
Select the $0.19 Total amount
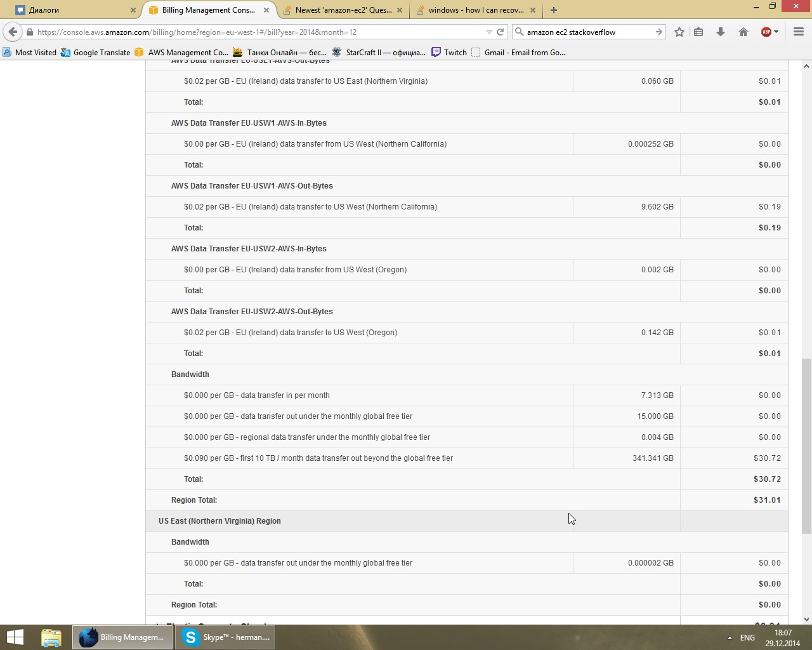point(769,228)
